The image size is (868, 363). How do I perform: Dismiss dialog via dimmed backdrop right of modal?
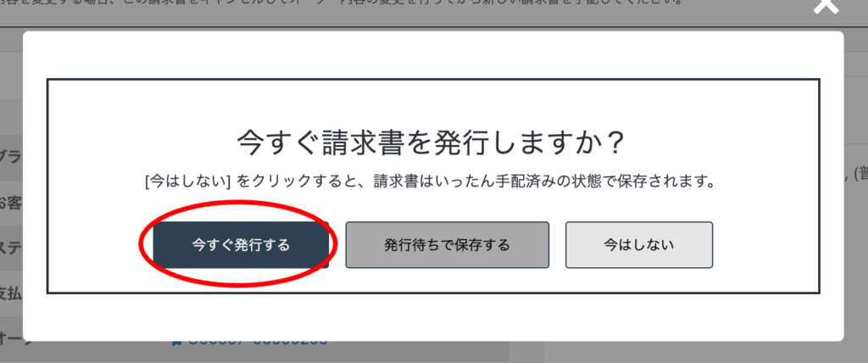pyautogui.click(x=856, y=249)
